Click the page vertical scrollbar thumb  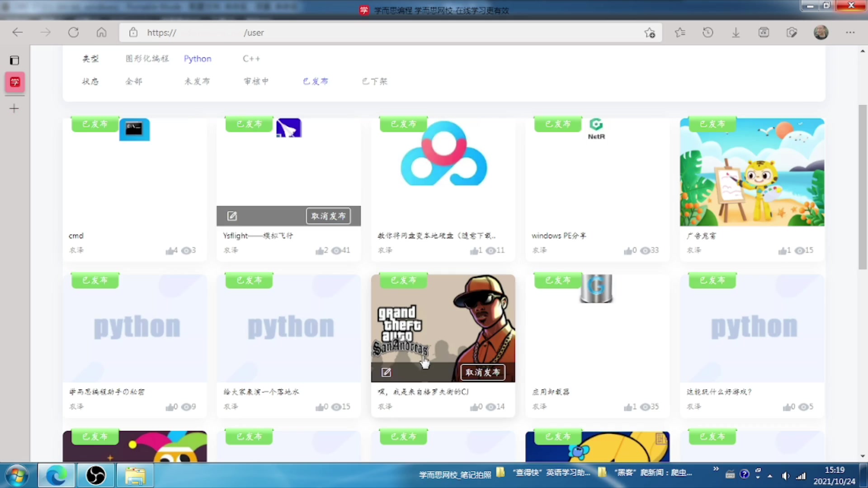click(x=862, y=188)
